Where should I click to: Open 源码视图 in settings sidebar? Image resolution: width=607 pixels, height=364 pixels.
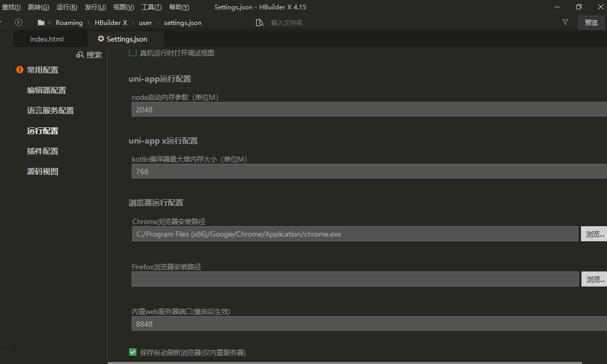click(43, 172)
